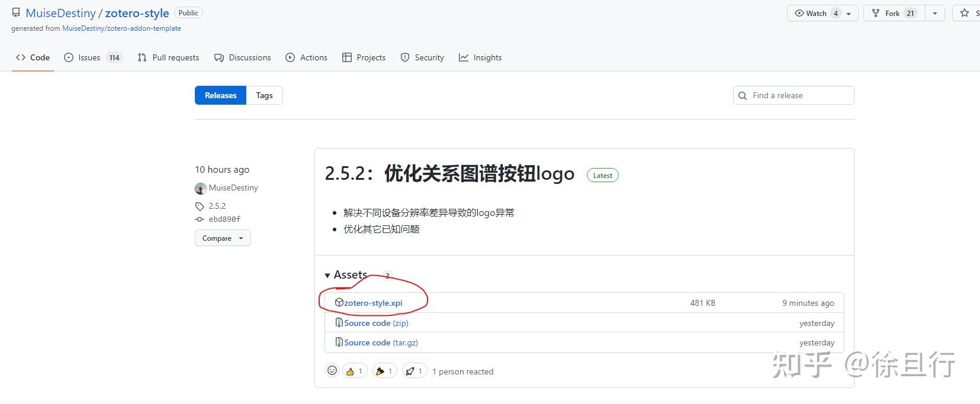Click the package icon beside zotero-style.xpi
The height and width of the screenshot is (404, 980).
coord(339,302)
